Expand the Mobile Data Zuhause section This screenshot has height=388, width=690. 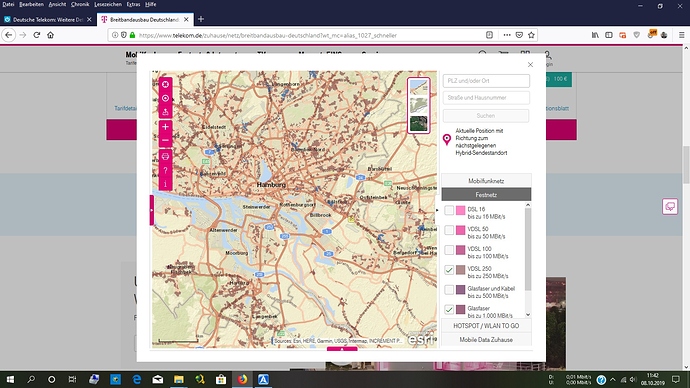(x=486, y=340)
